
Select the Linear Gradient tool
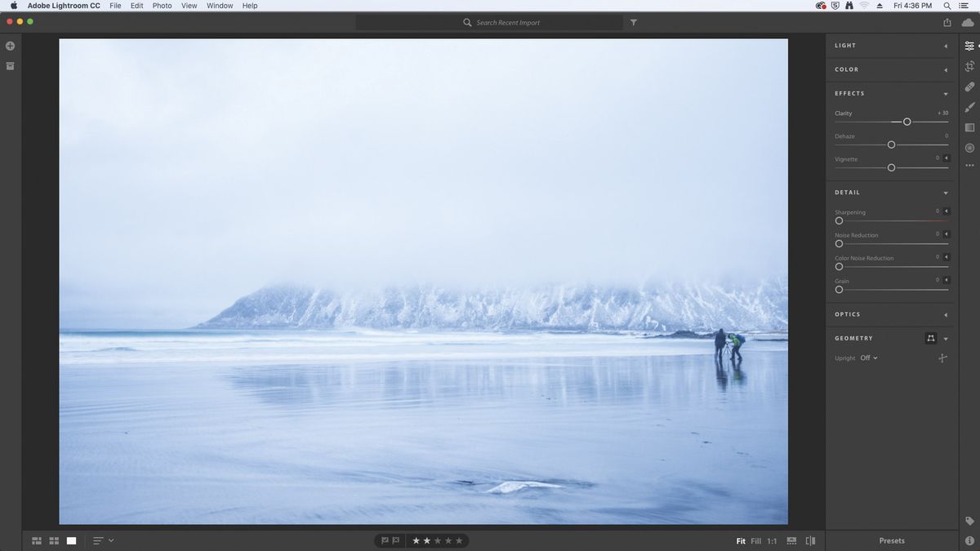969,127
